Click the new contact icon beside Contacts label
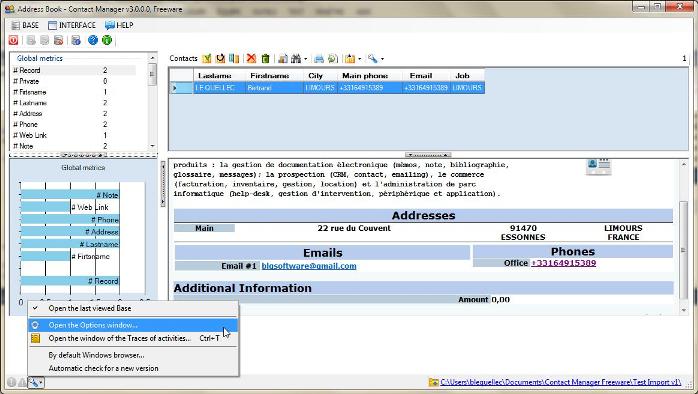Screen dimensions: 698x394 [x=207, y=58]
